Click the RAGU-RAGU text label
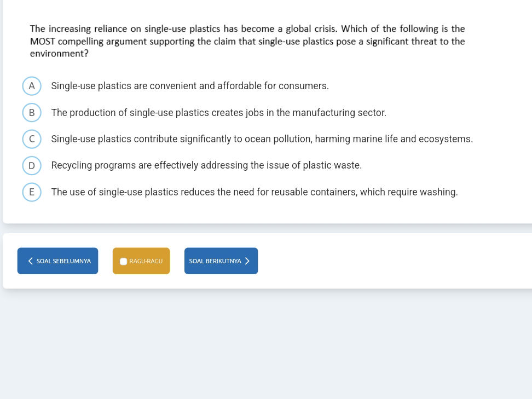Screen dimensions: 532x399 tap(146, 262)
